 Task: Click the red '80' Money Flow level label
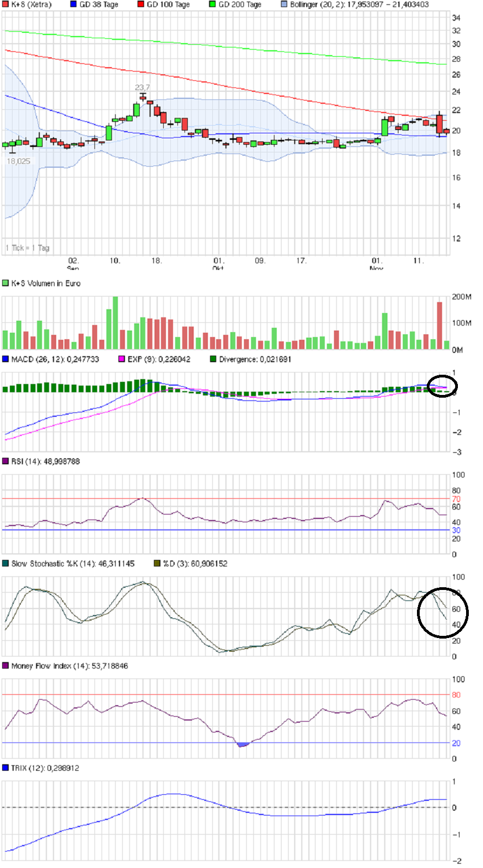(456, 695)
